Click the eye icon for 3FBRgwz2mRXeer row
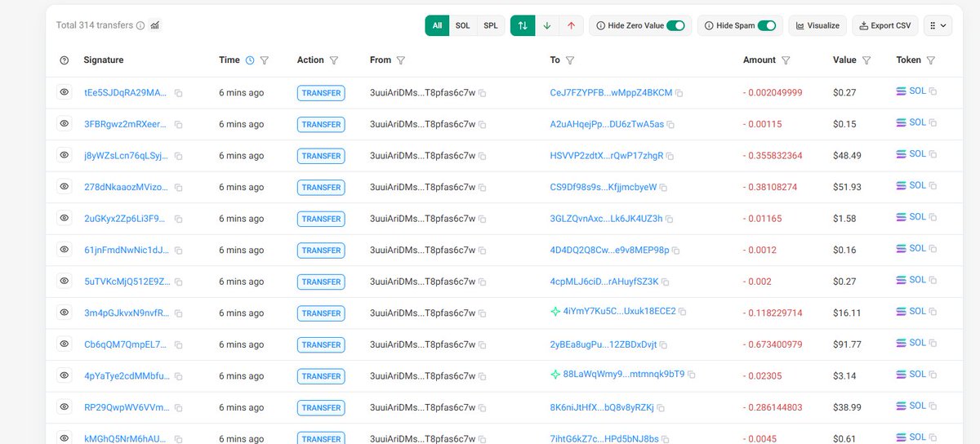The height and width of the screenshot is (444, 980). pyautogui.click(x=65, y=123)
